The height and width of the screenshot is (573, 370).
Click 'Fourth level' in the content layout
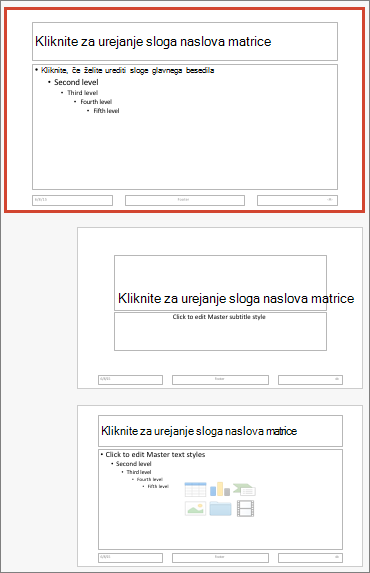coord(150,479)
